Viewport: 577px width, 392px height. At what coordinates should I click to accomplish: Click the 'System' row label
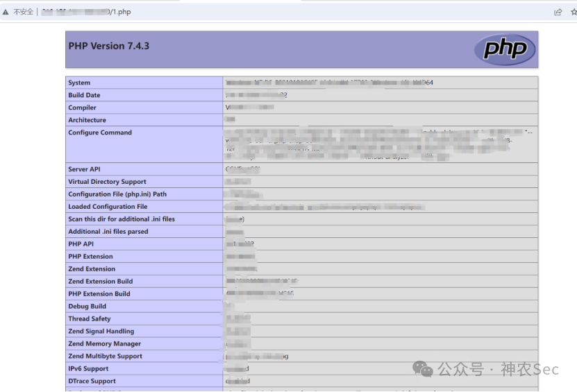coord(79,83)
